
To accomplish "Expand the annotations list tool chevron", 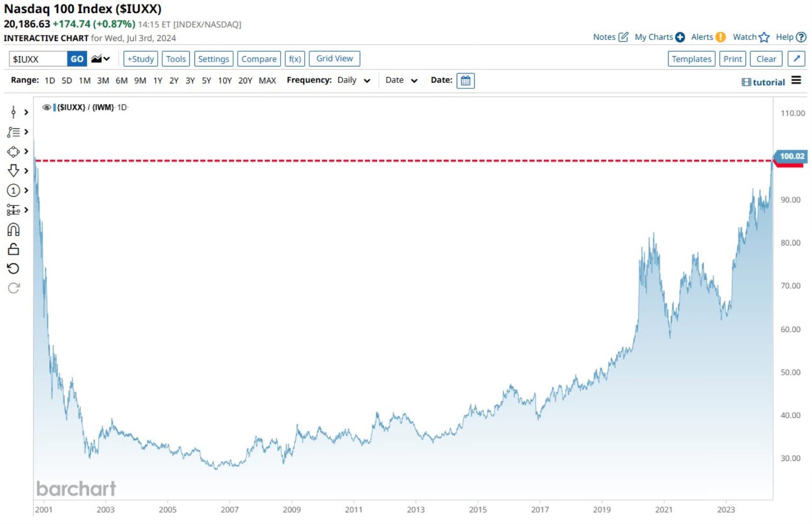I will [26, 132].
